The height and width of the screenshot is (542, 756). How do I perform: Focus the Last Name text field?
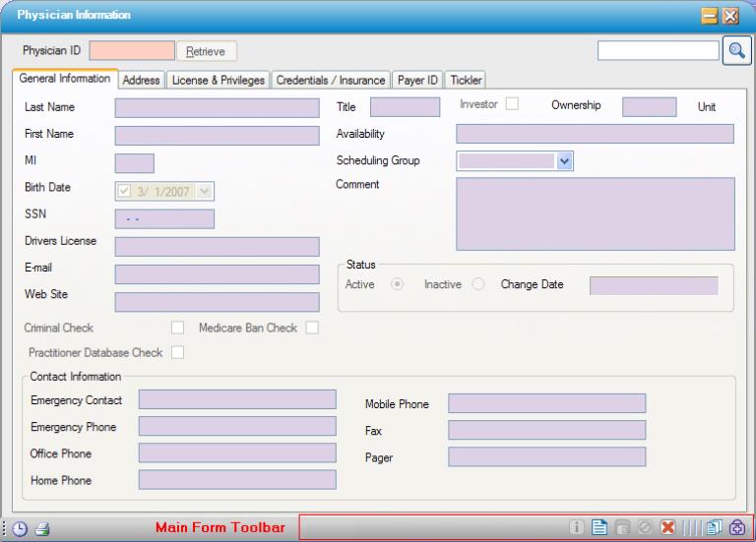click(217, 107)
